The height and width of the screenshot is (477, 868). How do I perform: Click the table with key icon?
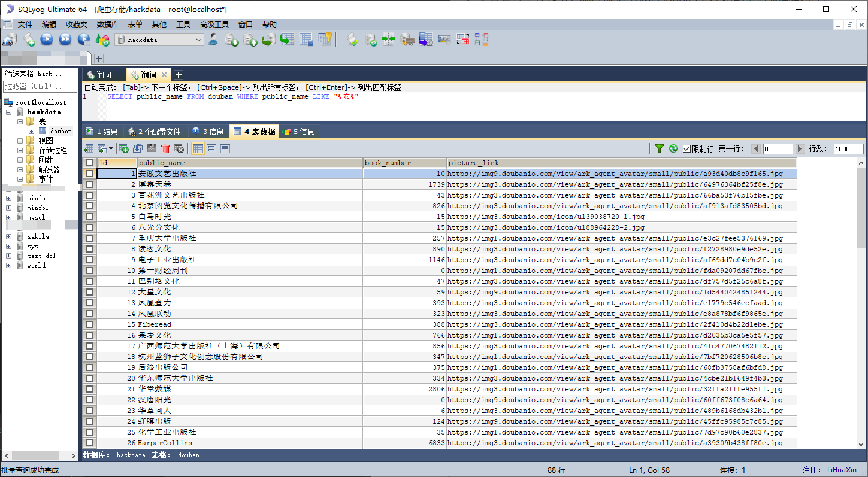pyautogui.click(x=325, y=40)
